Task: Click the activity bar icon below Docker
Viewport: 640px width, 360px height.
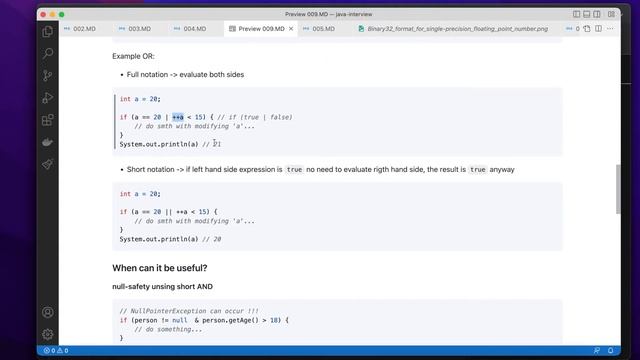Action: [x=48, y=164]
